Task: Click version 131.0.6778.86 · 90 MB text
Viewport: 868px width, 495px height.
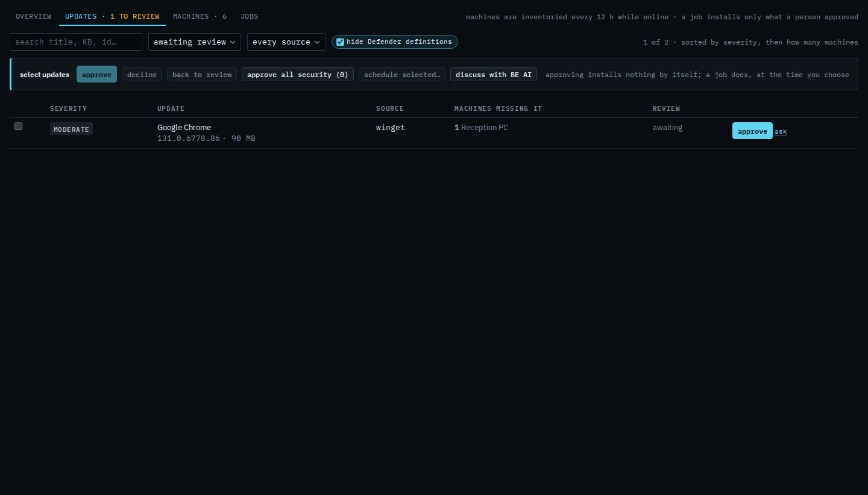Action: pyautogui.click(x=206, y=139)
